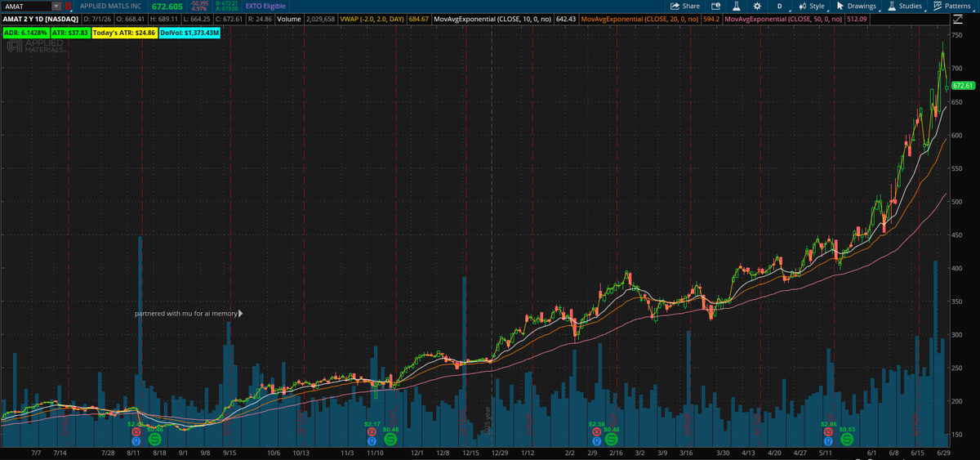Click green dividend icon near 8/18

(x=154, y=440)
